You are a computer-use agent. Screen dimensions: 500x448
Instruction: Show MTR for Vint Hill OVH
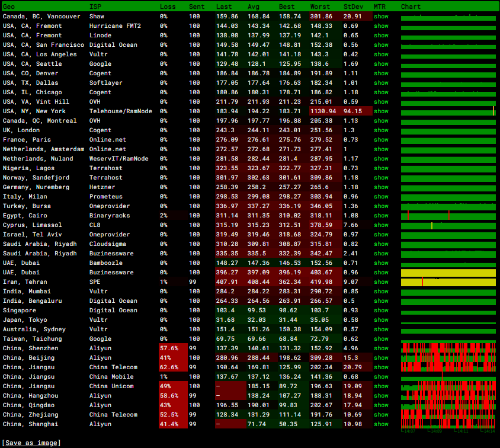click(381, 102)
